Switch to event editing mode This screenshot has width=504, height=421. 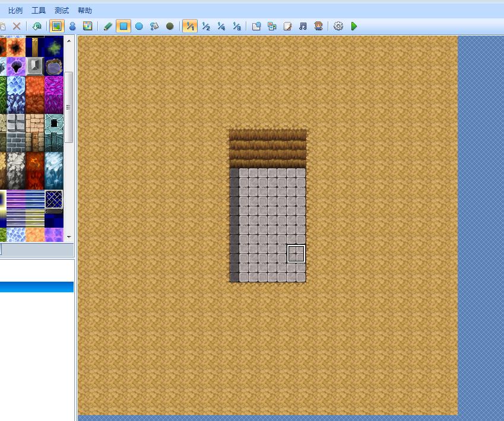tap(72, 26)
